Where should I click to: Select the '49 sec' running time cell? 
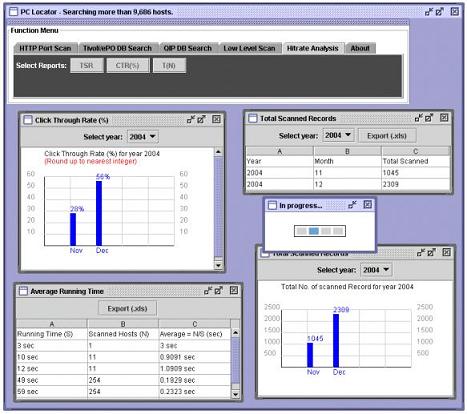tap(52, 380)
